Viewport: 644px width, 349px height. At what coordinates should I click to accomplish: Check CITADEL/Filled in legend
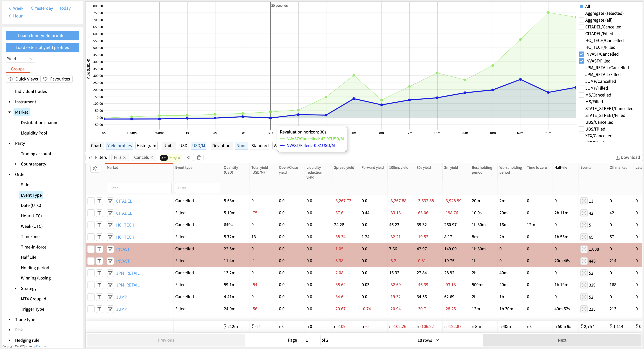click(582, 33)
